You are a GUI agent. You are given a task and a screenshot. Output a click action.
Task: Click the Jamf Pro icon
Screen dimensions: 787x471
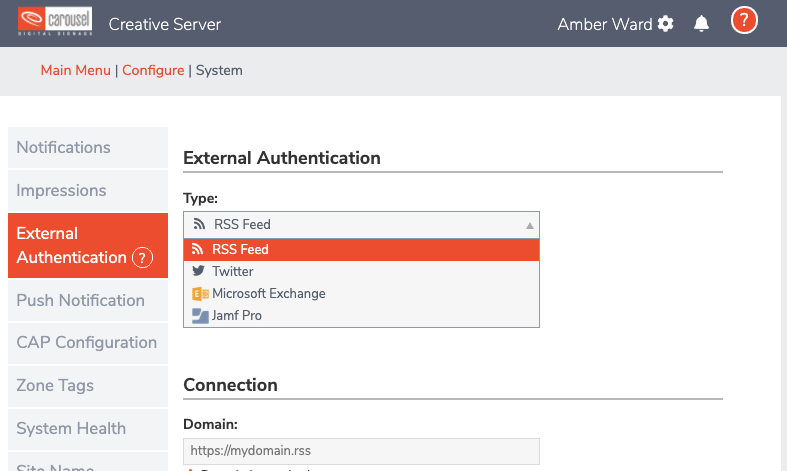198,316
